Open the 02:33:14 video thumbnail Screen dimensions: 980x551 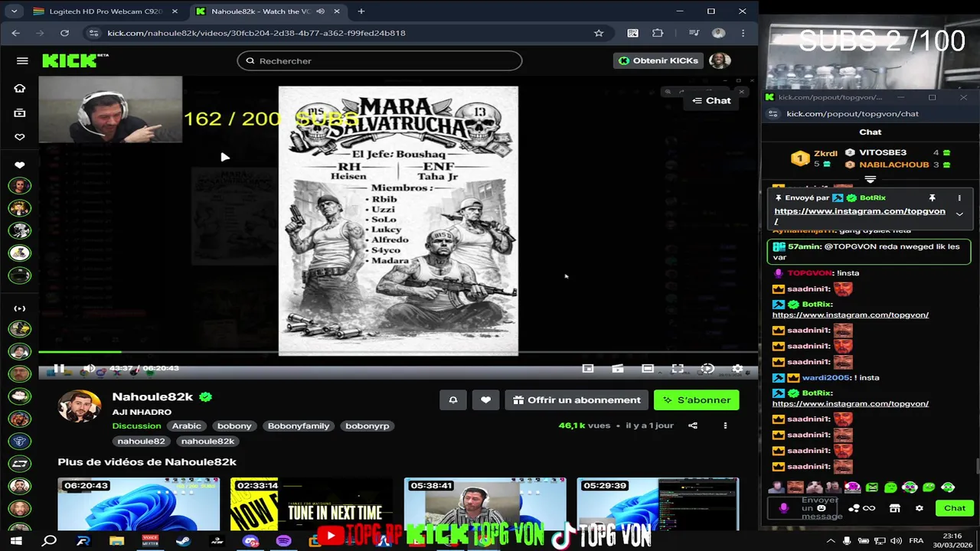pyautogui.click(x=312, y=504)
